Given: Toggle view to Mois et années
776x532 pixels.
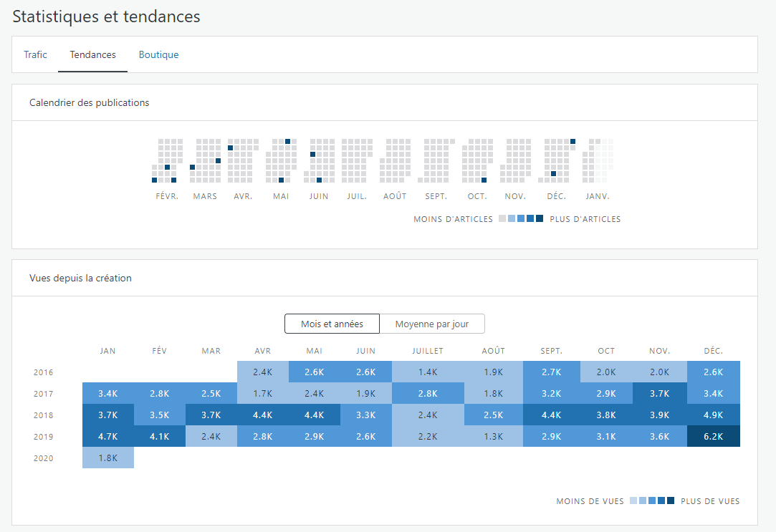Looking at the screenshot, I should 332,324.
